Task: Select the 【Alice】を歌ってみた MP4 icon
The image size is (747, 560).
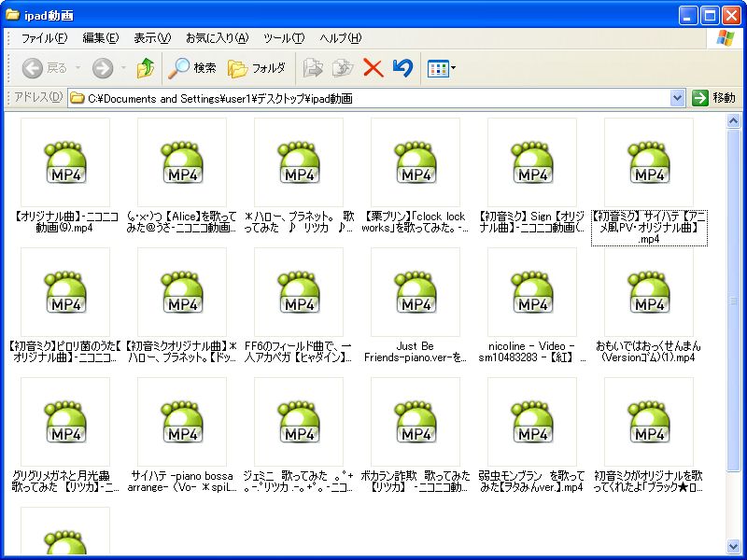Action: (x=182, y=162)
